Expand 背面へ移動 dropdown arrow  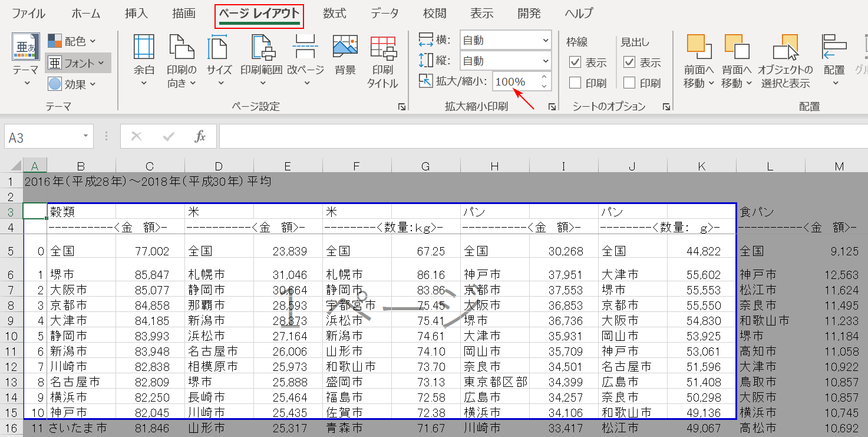[x=748, y=83]
